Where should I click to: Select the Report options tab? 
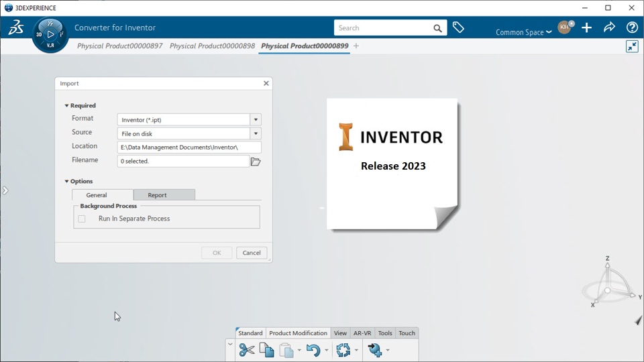point(164,195)
